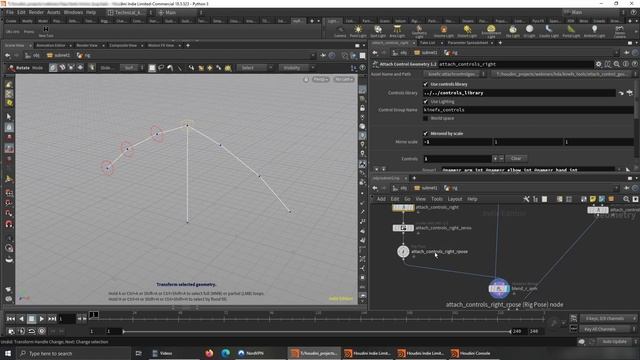The image size is (640, 360).
Task: Click the New Tool shelf icon
Action: [x=46, y=31]
